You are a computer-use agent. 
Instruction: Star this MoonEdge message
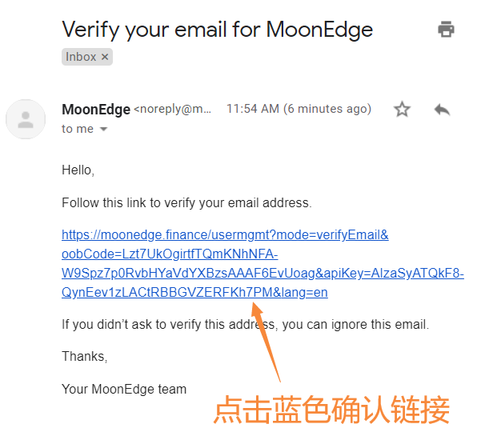[x=402, y=109]
